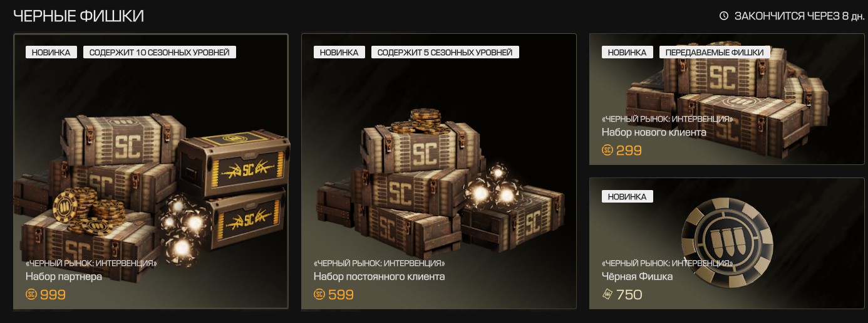The image size is (868, 323).
Task: Open the Набор партнера bundle card
Action: (151, 171)
